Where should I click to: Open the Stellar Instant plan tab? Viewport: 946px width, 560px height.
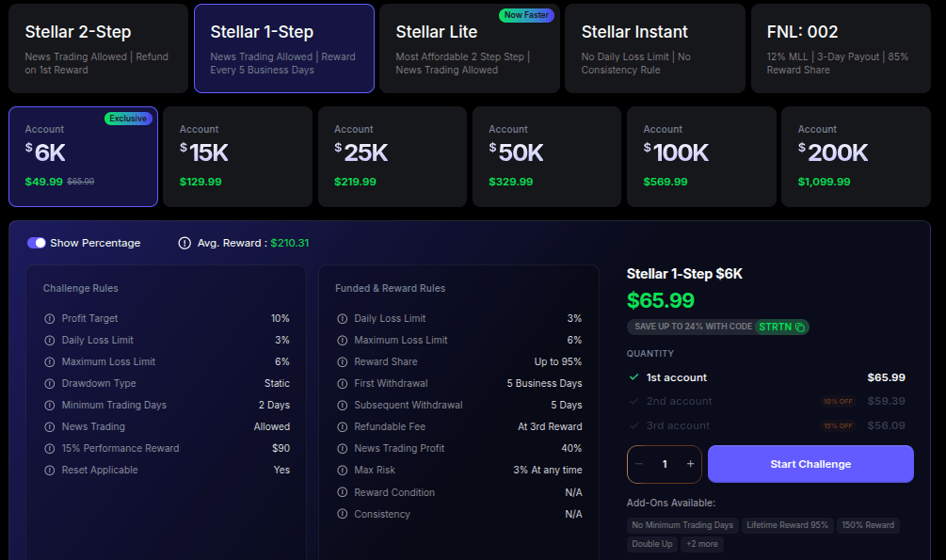(x=655, y=49)
